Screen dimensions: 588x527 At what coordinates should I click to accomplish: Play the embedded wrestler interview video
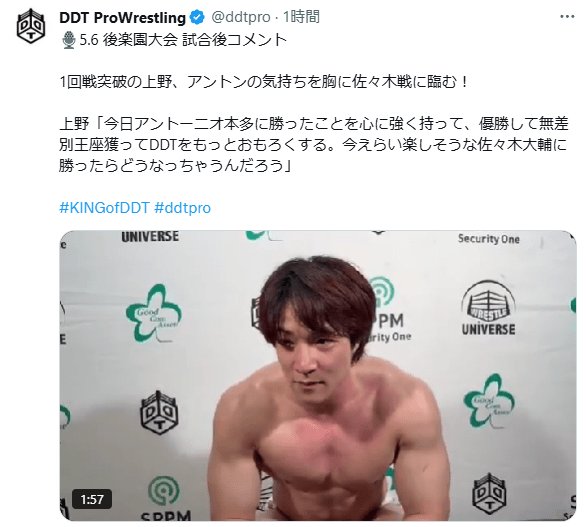click(318, 375)
